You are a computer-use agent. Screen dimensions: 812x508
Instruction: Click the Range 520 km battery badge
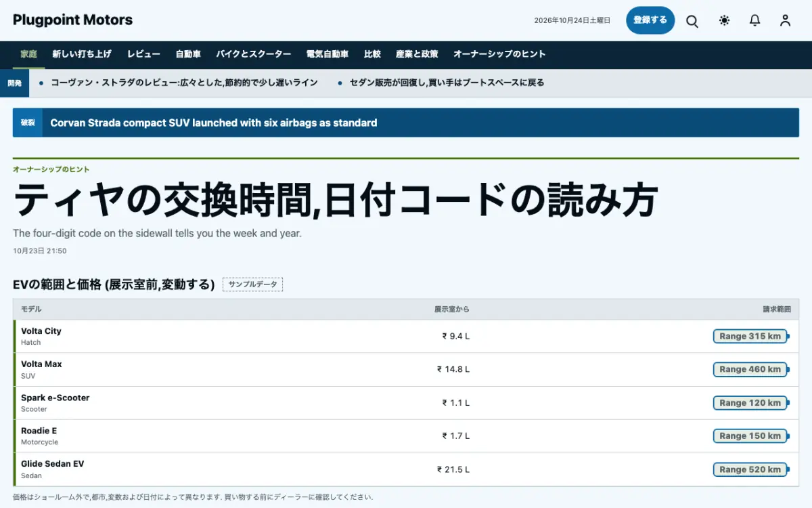click(x=751, y=469)
